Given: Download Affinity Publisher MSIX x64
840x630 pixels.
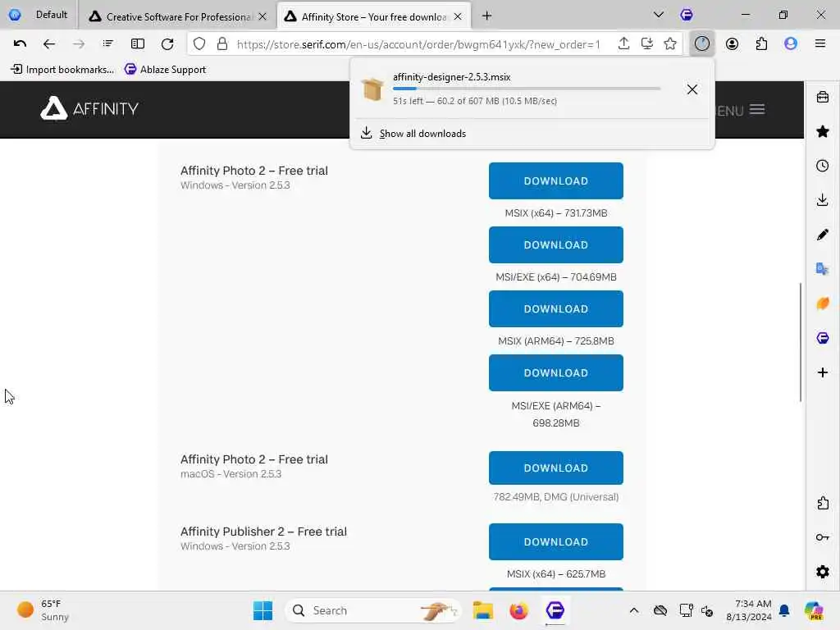Looking at the screenshot, I should [x=555, y=541].
